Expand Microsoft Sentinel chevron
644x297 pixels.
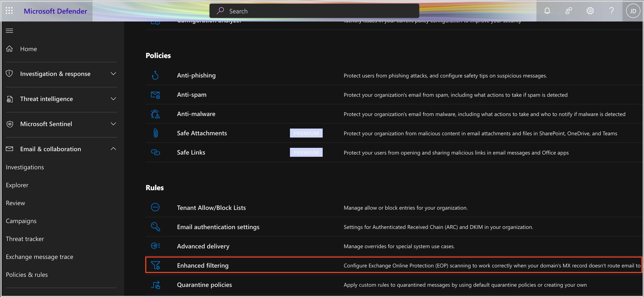coord(113,124)
